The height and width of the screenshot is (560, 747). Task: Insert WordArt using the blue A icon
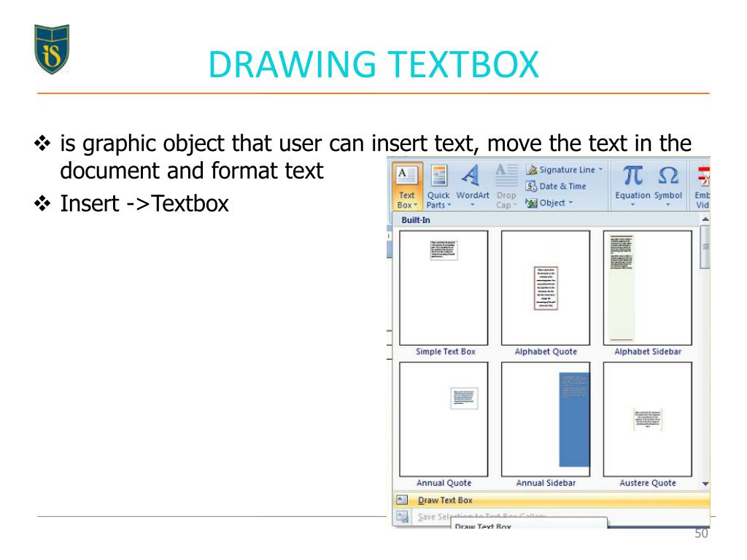click(x=471, y=176)
